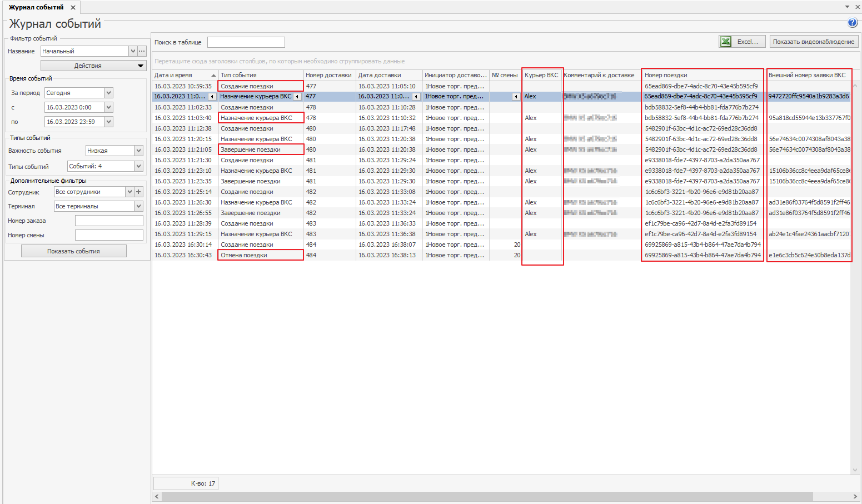Open selected row № смены cell arrow
The width and height of the screenshot is (862, 504).
pos(516,97)
